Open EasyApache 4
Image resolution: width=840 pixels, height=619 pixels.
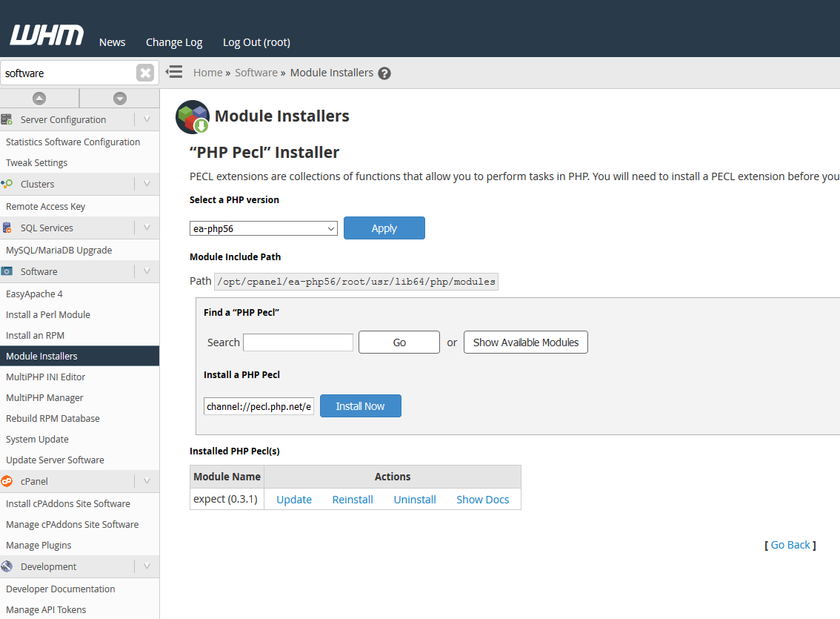point(34,294)
